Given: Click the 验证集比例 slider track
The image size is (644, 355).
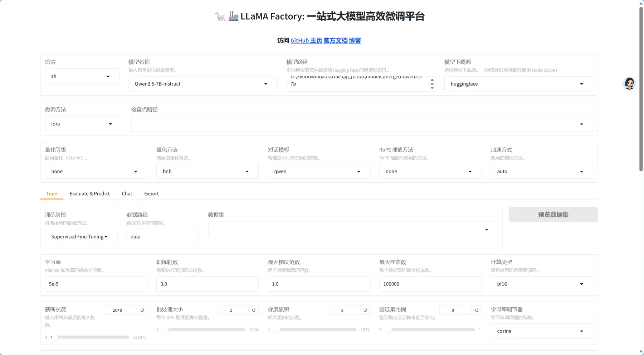Looking at the screenshot, I should tap(430, 330).
